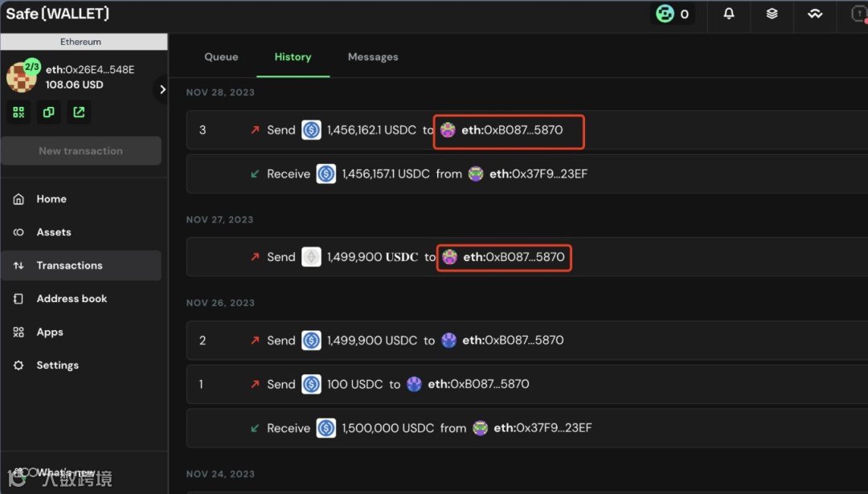Switch to the Messages tab
The width and height of the screenshot is (868, 494).
[x=373, y=57]
